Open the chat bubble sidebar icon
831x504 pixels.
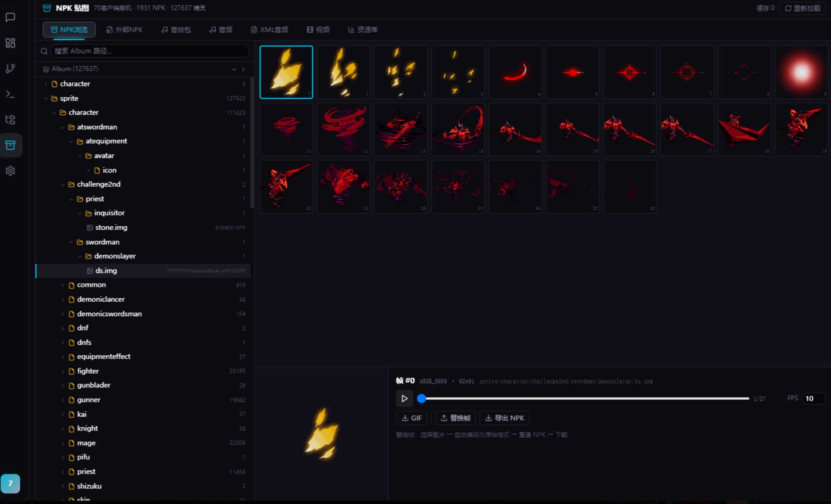[11, 17]
